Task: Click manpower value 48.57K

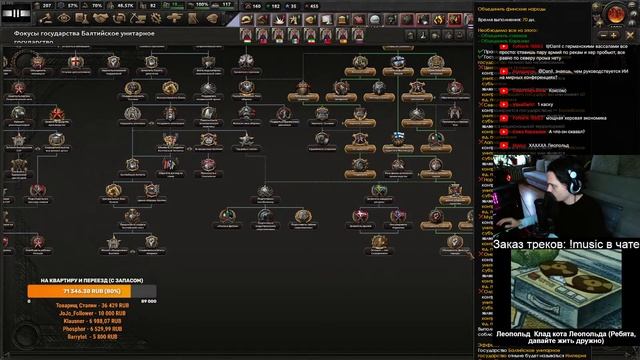Action: coord(125,5)
